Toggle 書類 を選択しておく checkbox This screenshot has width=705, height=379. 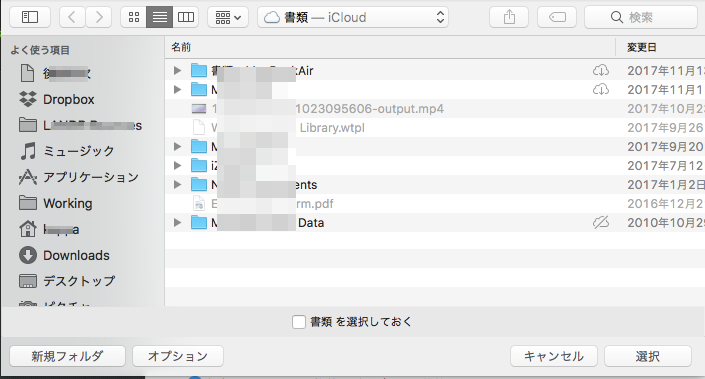(x=299, y=322)
